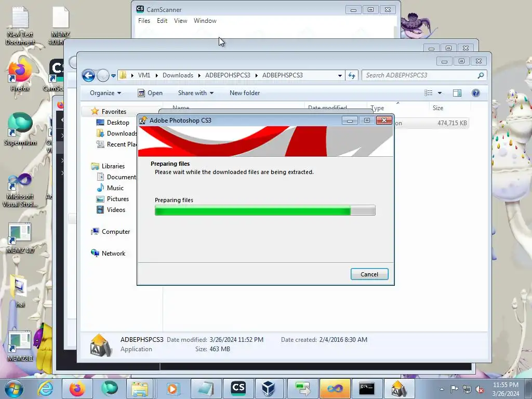Open the View menu in CamScanner

tap(180, 21)
